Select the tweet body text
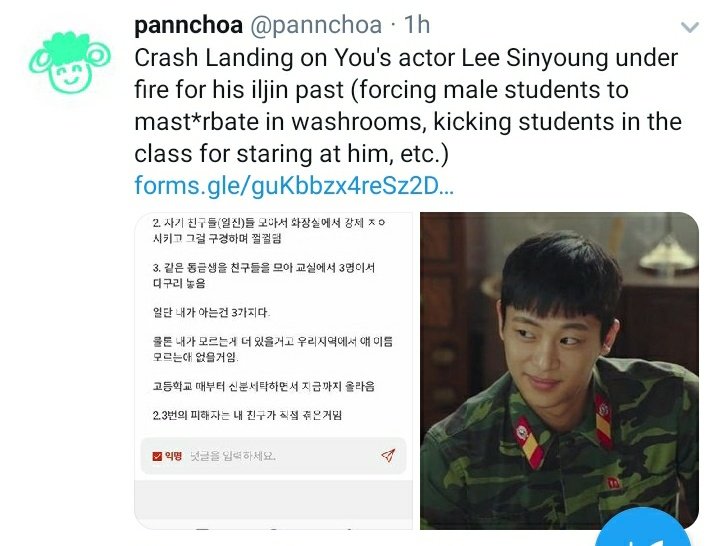720x546 pixels. click(x=408, y=106)
